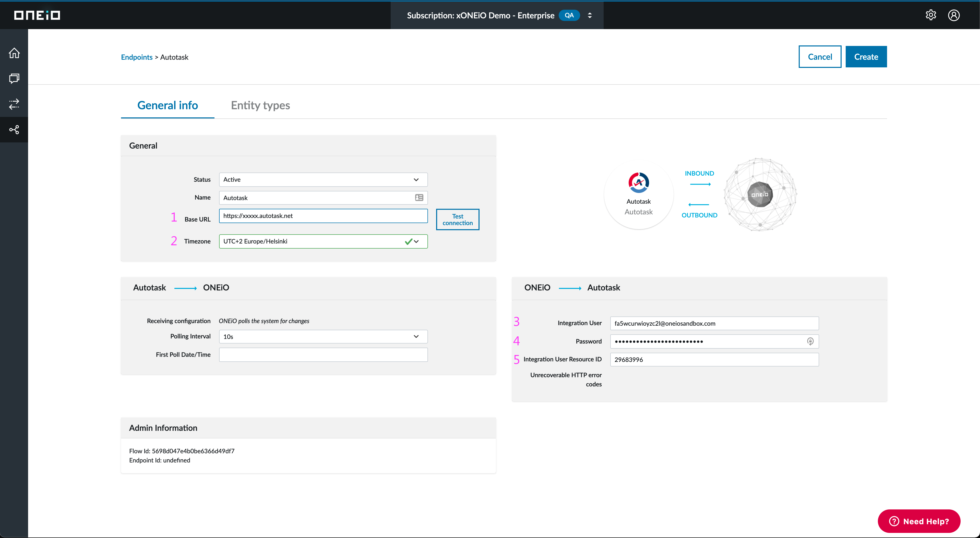Open the Timezone dropdown showing UTC+2 Europe/Helsinki

(x=323, y=241)
